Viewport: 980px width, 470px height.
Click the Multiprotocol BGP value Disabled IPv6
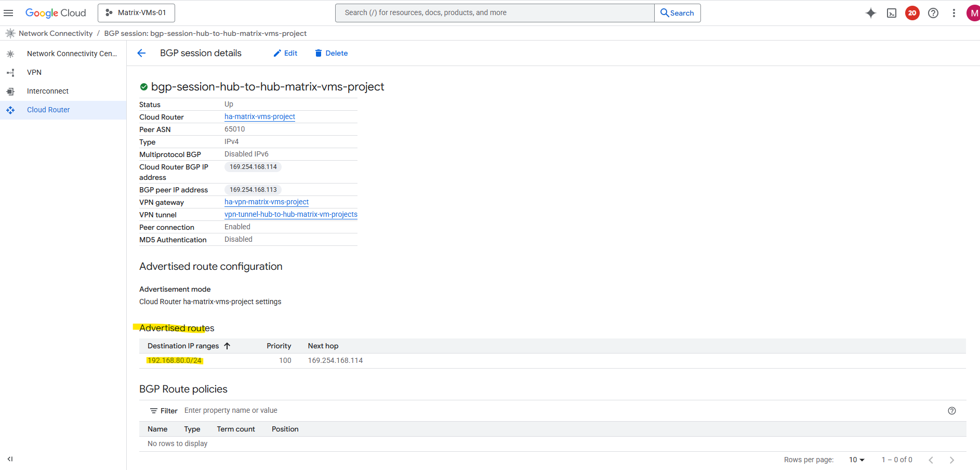246,154
